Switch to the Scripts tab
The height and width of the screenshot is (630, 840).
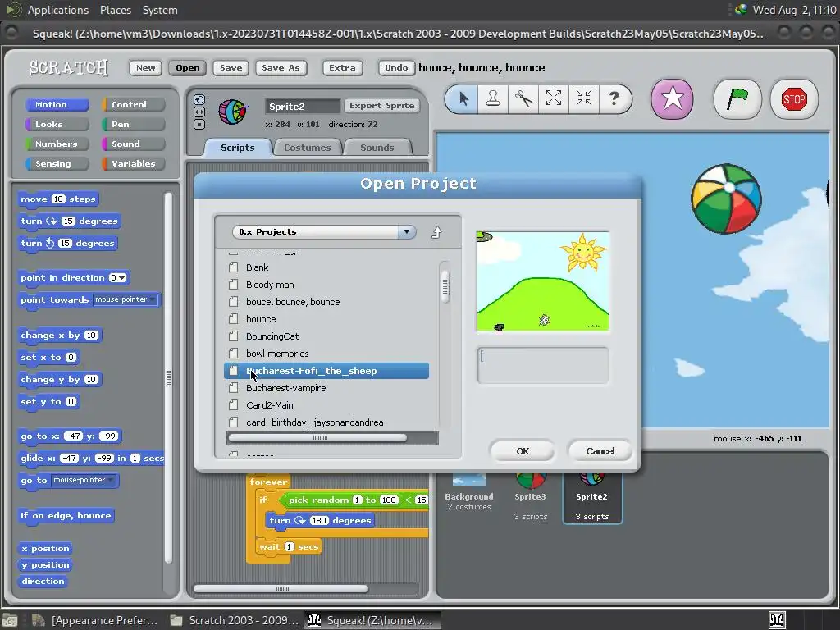[237, 148]
